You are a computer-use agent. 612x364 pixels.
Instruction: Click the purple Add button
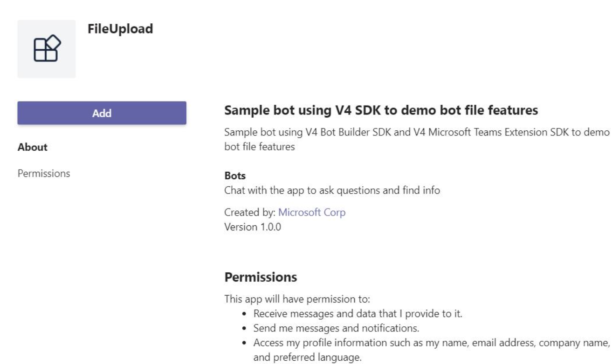pyautogui.click(x=101, y=113)
